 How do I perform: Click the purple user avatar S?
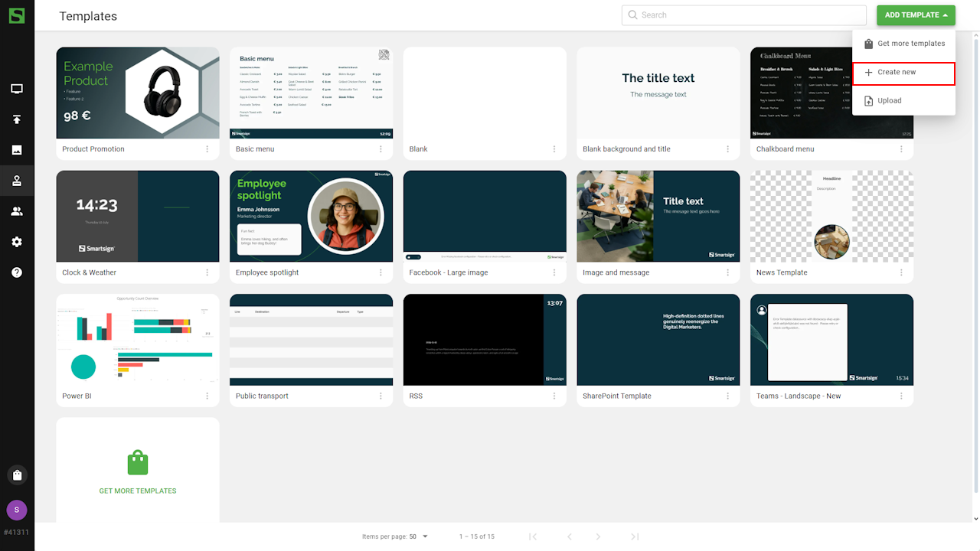click(17, 510)
